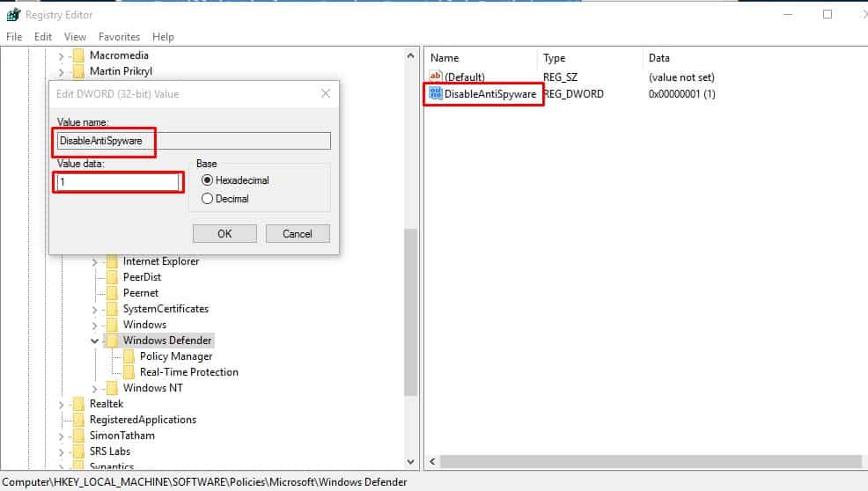The height and width of the screenshot is (491, 868).
Task: Click the registry path in status bar
Action: coord(205,481)
